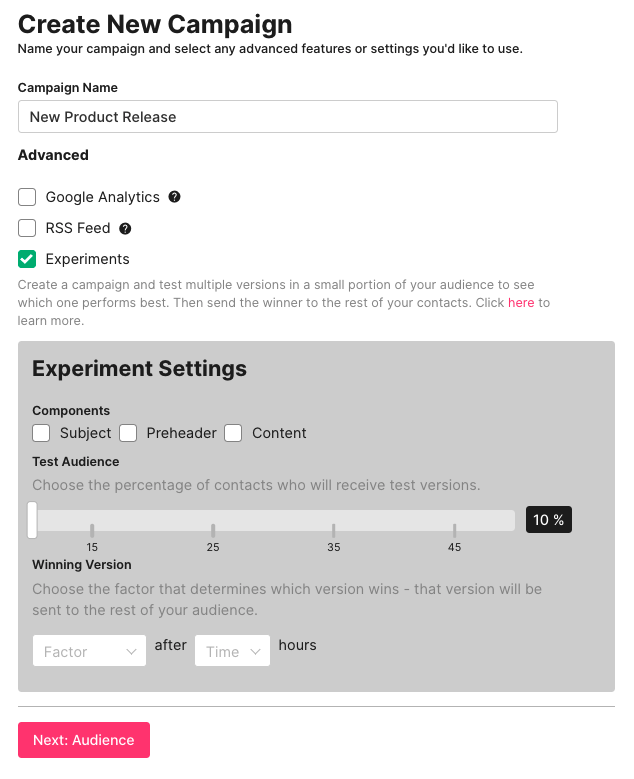This screenshot has height=779, width=634.
Task: Enable the Google Analytics checkbox
Action: click(27, 197)
